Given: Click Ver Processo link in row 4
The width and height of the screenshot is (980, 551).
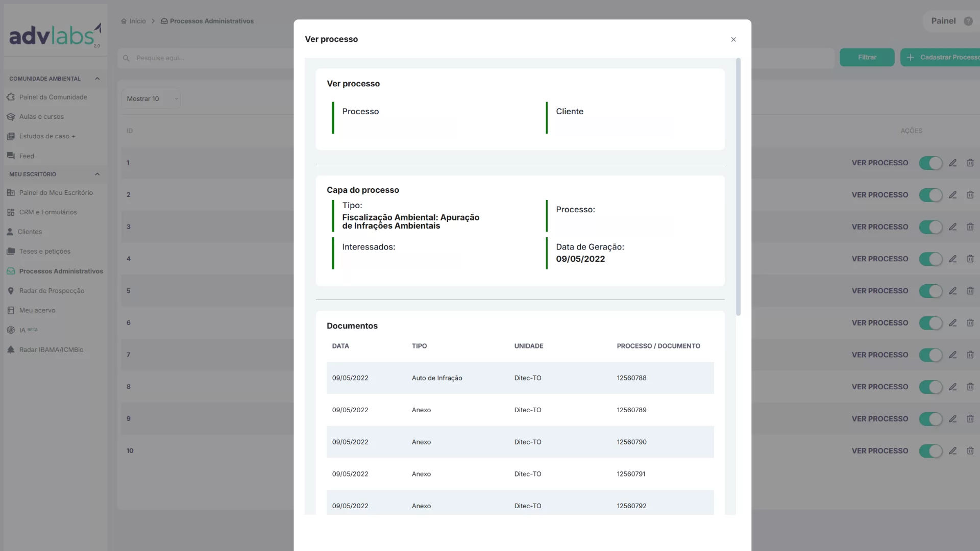Looking at the screenshot, I should click(879, 259).
